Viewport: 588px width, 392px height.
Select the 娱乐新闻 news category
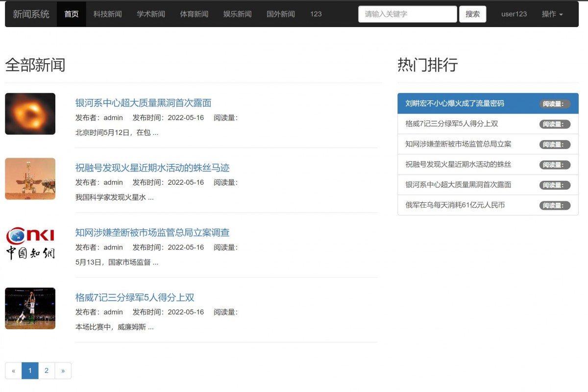(x=237, y=14)
